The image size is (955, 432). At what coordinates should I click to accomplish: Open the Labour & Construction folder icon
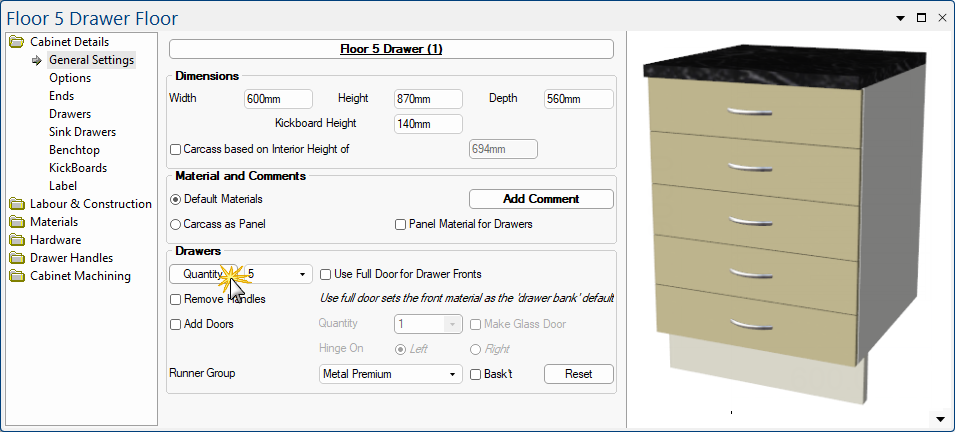(x=17, y=204)
